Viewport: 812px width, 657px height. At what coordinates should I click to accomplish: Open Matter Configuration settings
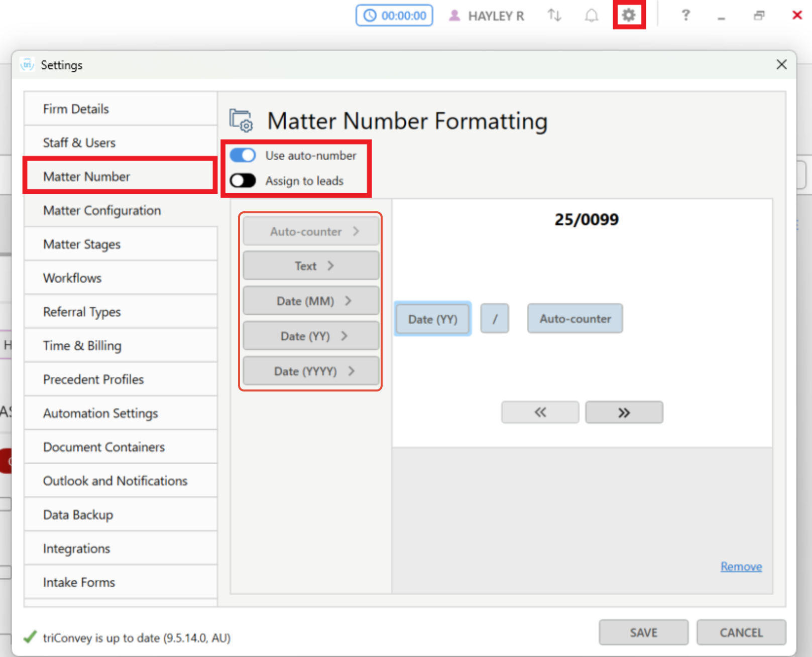121,210
